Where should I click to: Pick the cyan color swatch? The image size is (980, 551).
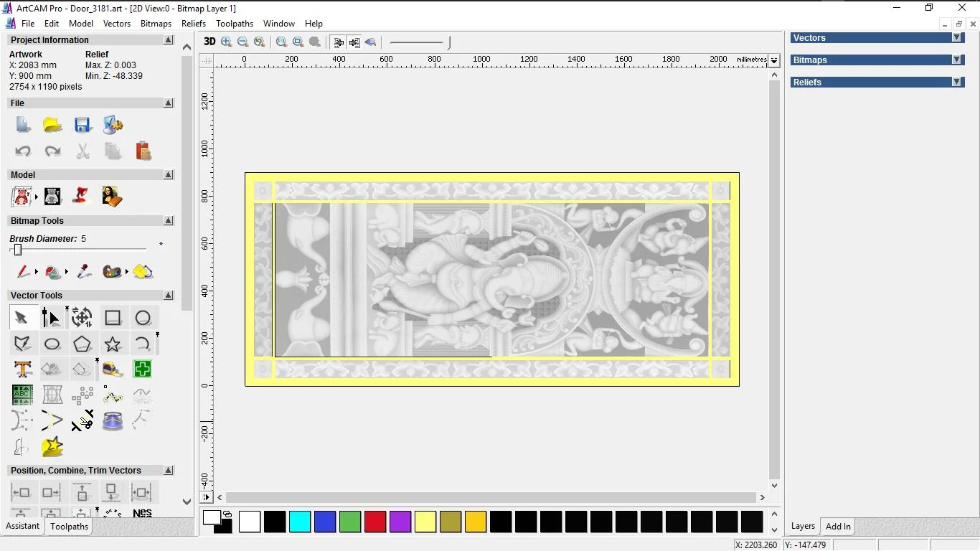click(x=300, y=522)
